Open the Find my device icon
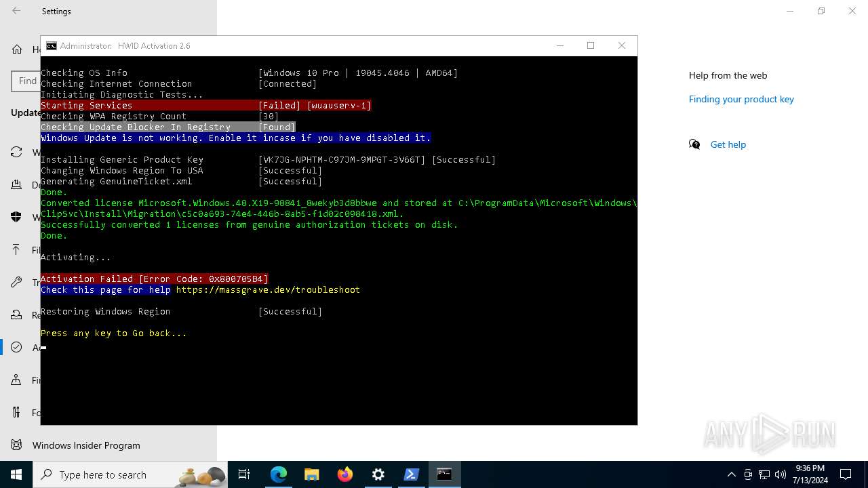 click(x=17, y=380)
